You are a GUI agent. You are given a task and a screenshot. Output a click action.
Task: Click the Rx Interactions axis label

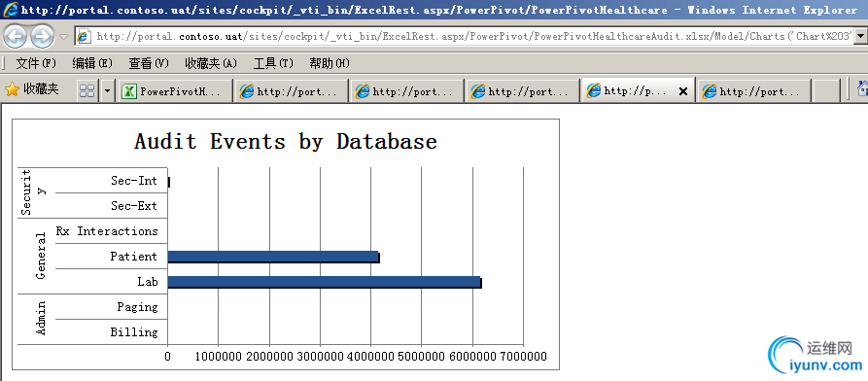click(x=107, y=231)
